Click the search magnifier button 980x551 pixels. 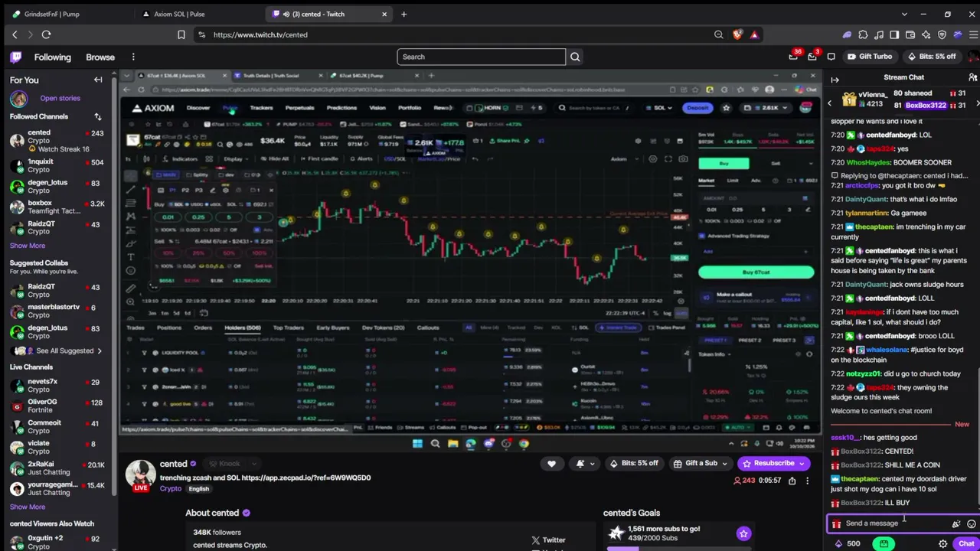tap(575, 57)
